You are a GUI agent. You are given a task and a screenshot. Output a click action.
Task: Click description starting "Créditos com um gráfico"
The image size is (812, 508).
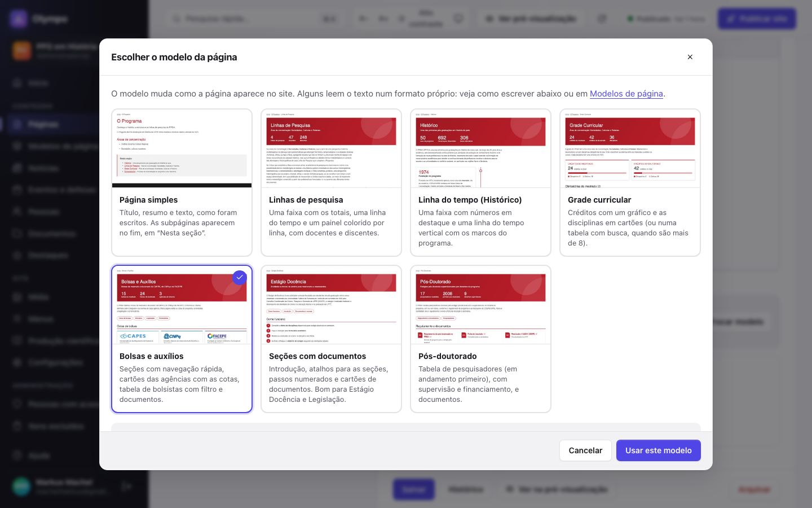coord(628,228)
